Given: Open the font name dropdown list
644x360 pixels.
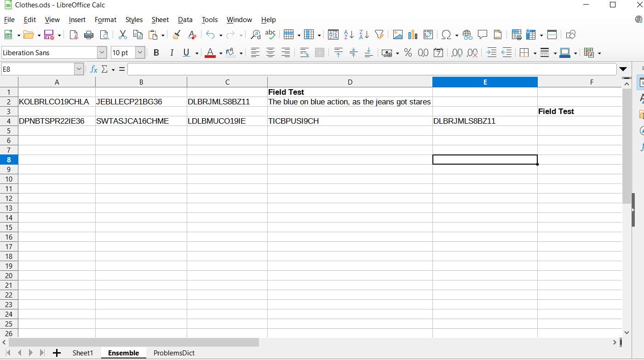Looking at the screenshot, I should click(x=102, y=53).
